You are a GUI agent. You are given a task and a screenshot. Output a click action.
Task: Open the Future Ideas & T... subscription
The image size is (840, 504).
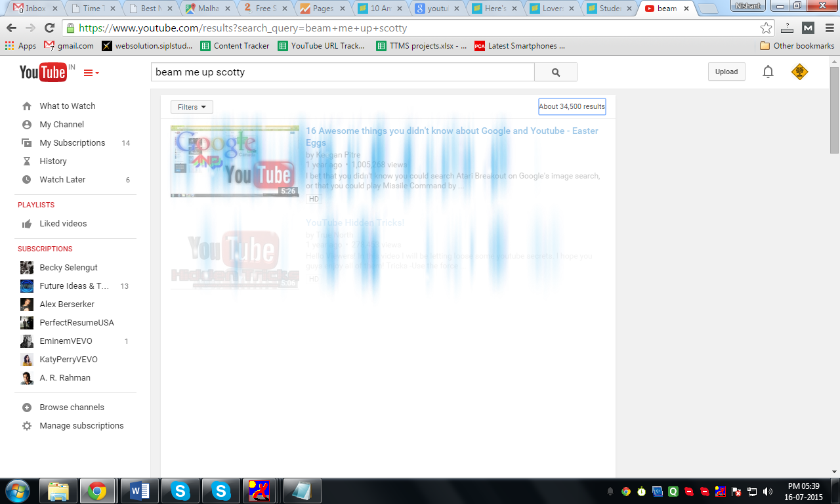74,286
